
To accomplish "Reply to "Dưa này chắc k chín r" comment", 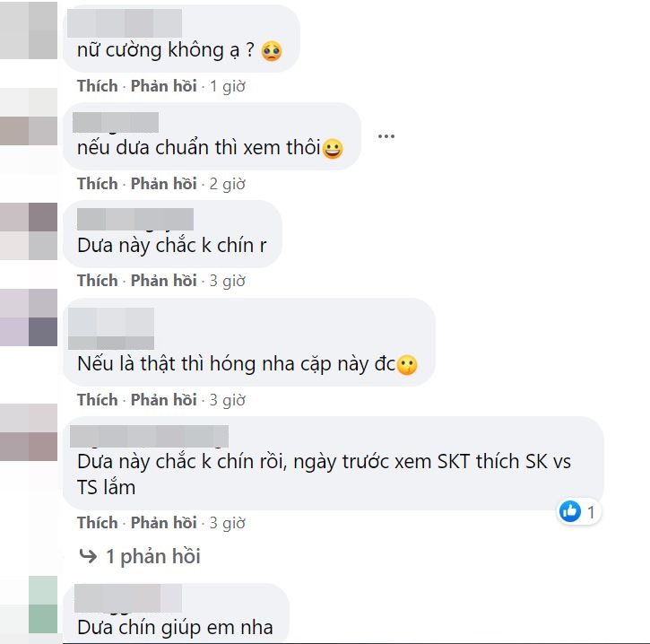I will [x=164, y=281].
